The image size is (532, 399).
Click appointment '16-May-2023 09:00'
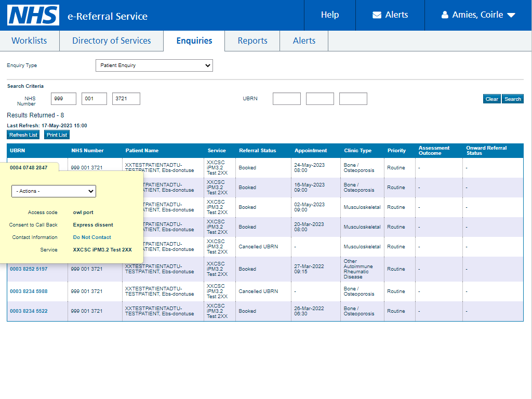310,187
